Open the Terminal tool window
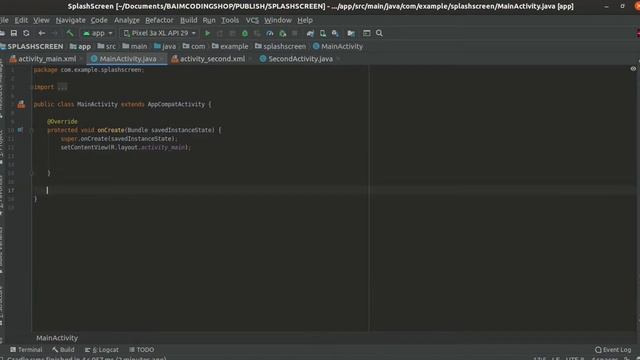This screenshot has height=360, width=640. tap(26, 350)
